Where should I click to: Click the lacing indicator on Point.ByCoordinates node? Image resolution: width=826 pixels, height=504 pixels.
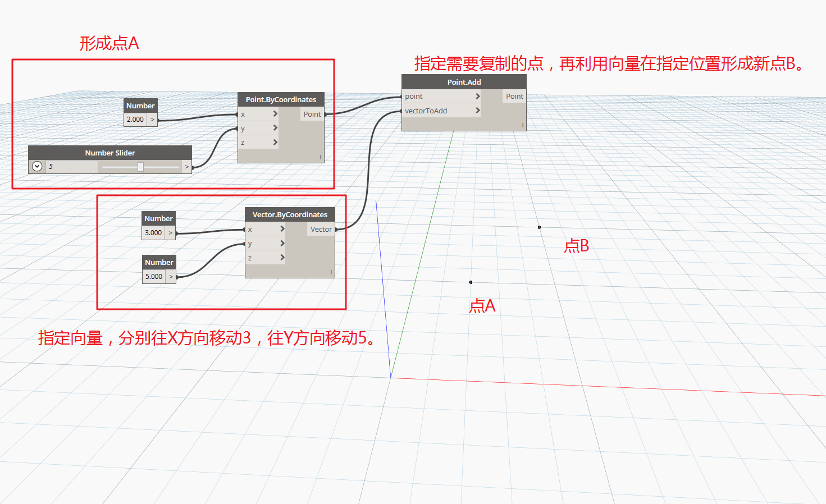pos(320,157)
